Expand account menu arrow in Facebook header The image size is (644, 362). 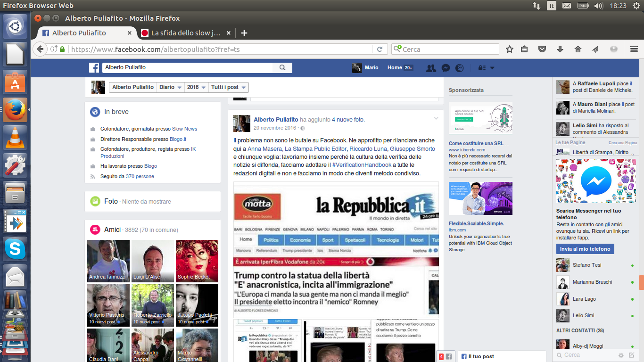pos(492,68)
